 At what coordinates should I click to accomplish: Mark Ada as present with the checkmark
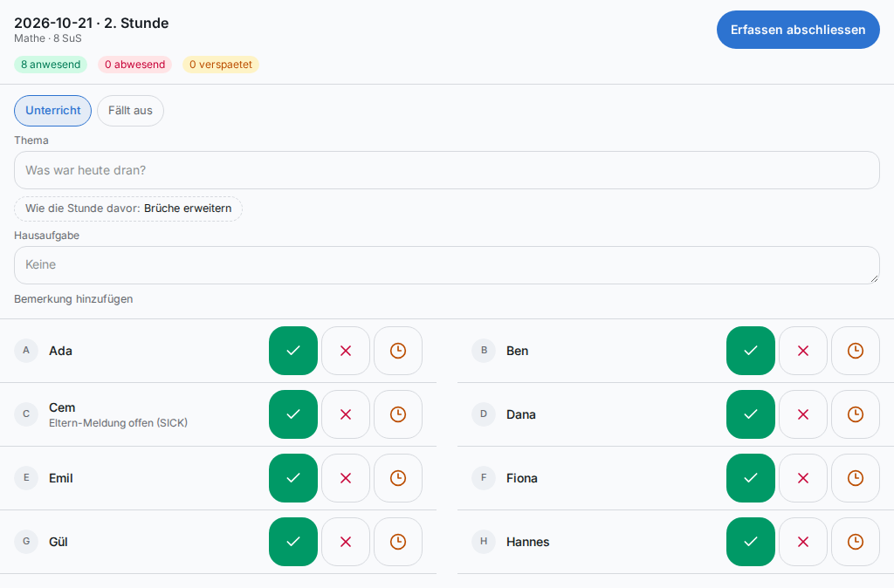tap(293, 351)
